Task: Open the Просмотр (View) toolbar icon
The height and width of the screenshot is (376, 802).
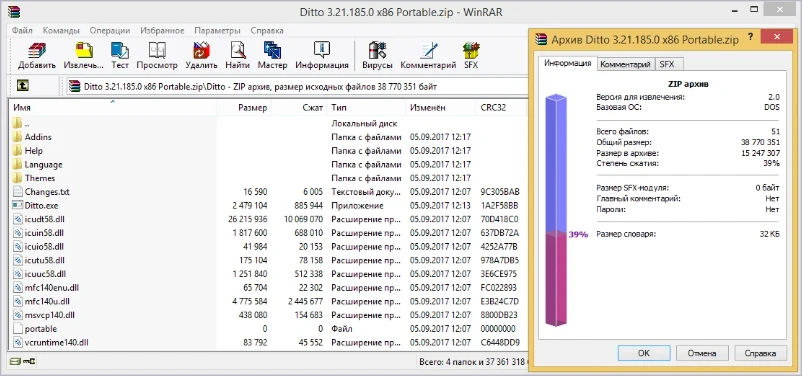Action: pos(157,50)
